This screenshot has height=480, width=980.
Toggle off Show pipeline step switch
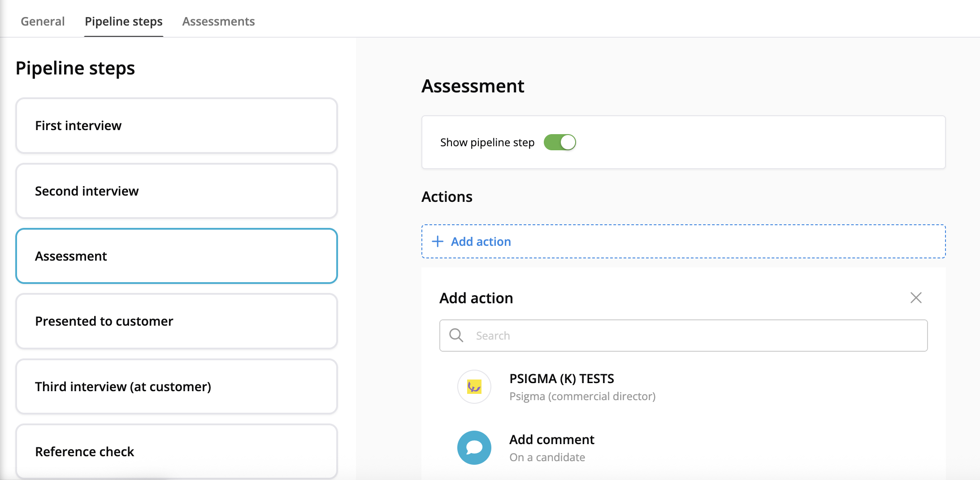(559, 142)
